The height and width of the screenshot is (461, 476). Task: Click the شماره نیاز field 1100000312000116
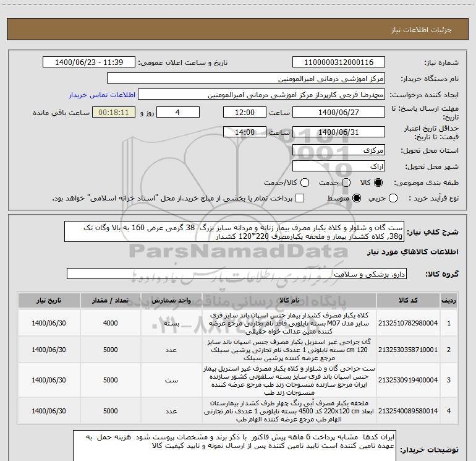(x=339, y=62)
